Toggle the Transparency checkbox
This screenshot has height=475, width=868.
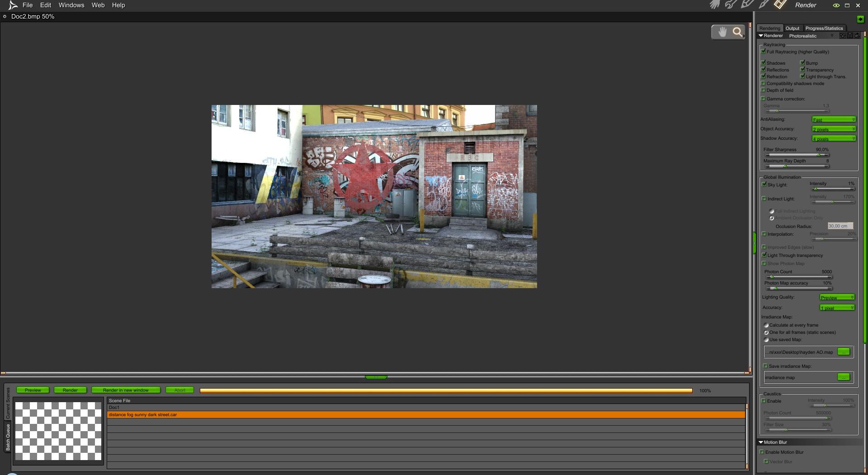(x=803, y=70)
